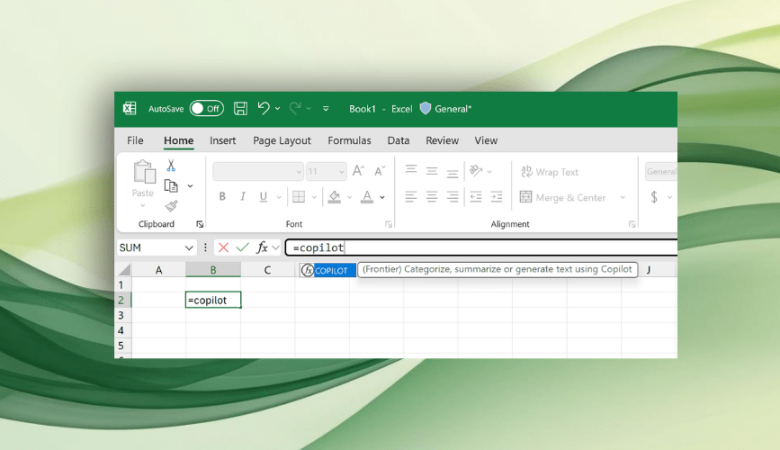
Task: Open underline style dropdown arrow
Action: click(x=279, y=197)
